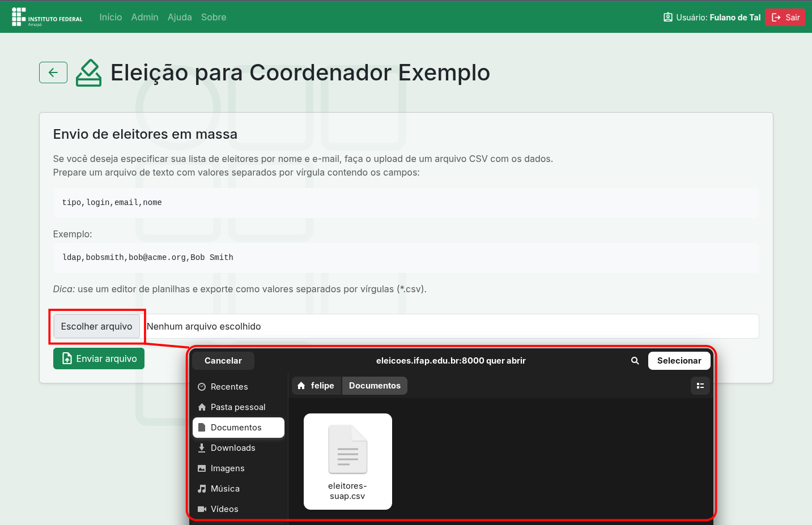Select Documentos in the sidebar

(x=239, y=428)
